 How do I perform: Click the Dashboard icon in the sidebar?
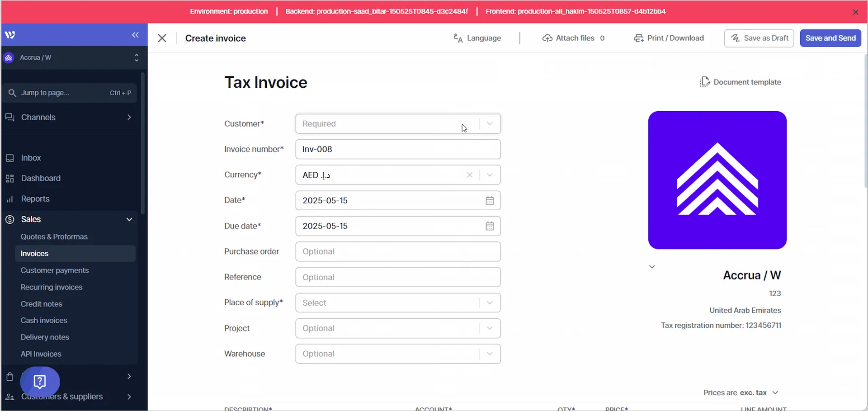tap(10, 178)
